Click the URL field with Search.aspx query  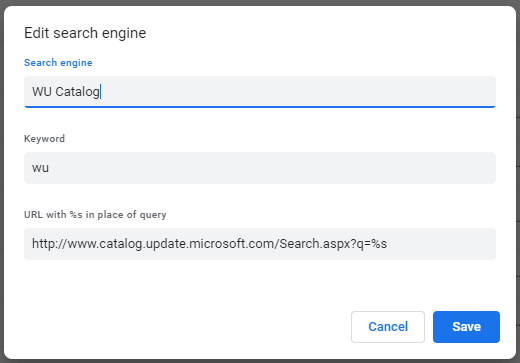coord(260,244)
